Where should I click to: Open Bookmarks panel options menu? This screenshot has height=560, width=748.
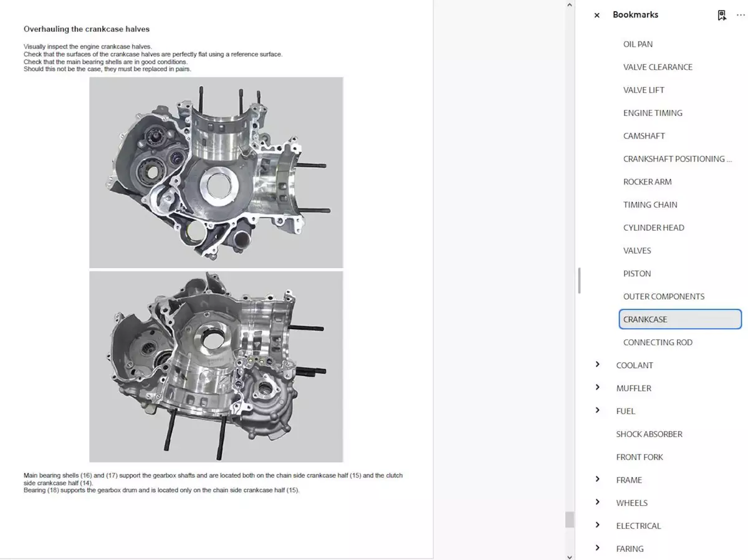point(741,15)
